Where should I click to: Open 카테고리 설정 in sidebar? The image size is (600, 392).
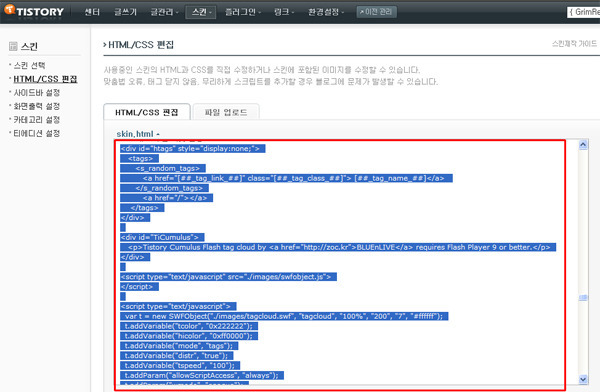click(x=37, y=120)
